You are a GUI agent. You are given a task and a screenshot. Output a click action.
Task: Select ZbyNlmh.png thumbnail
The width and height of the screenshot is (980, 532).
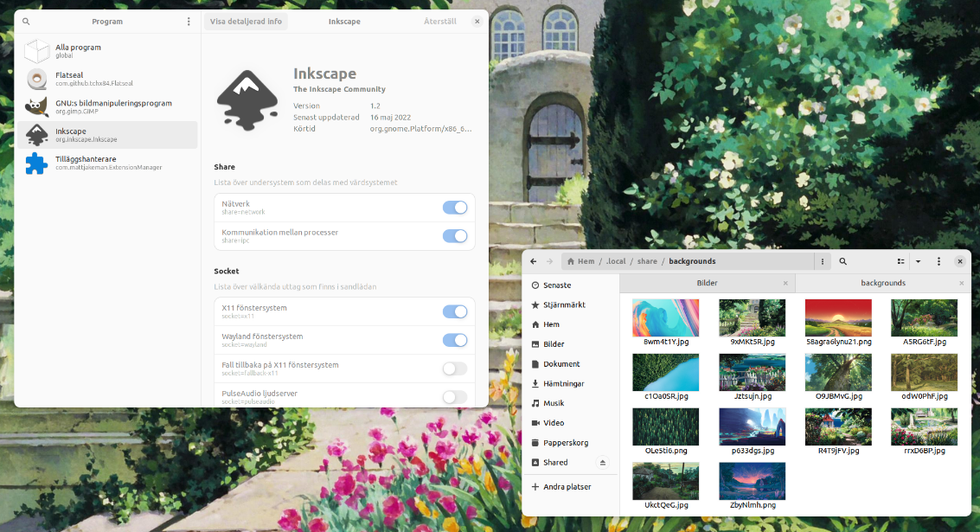click(x=752, y=481)
